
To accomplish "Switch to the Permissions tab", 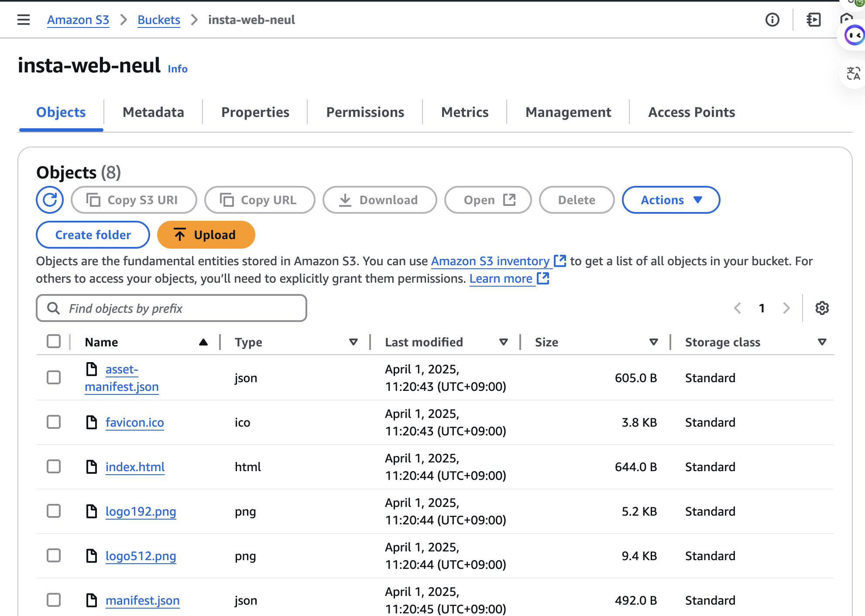I will pos(365,112).
